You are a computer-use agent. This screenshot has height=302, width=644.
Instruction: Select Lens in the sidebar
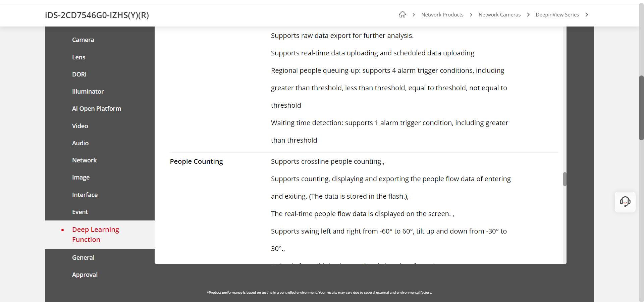(78, 57)
